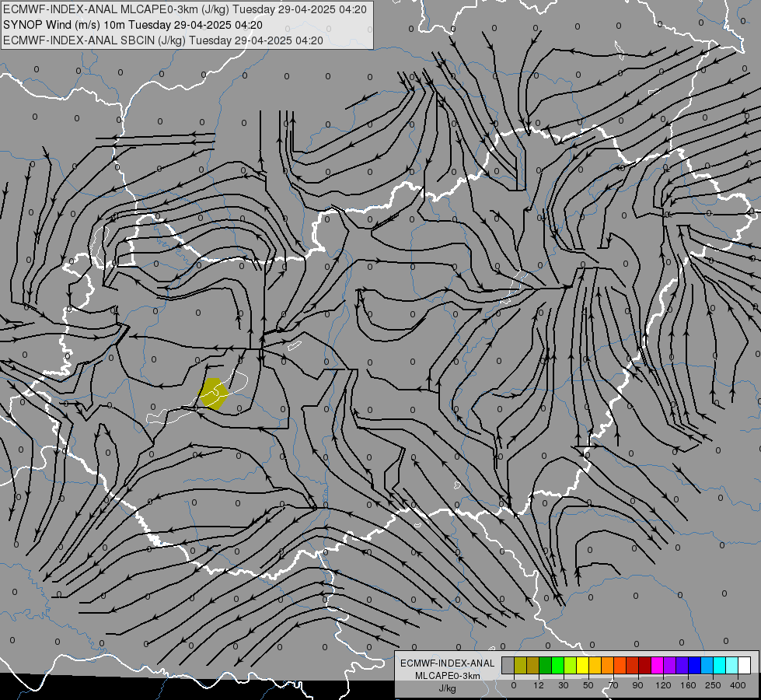
Task: Click the SBCIN title line at top
Action: [x=163, y=40]
